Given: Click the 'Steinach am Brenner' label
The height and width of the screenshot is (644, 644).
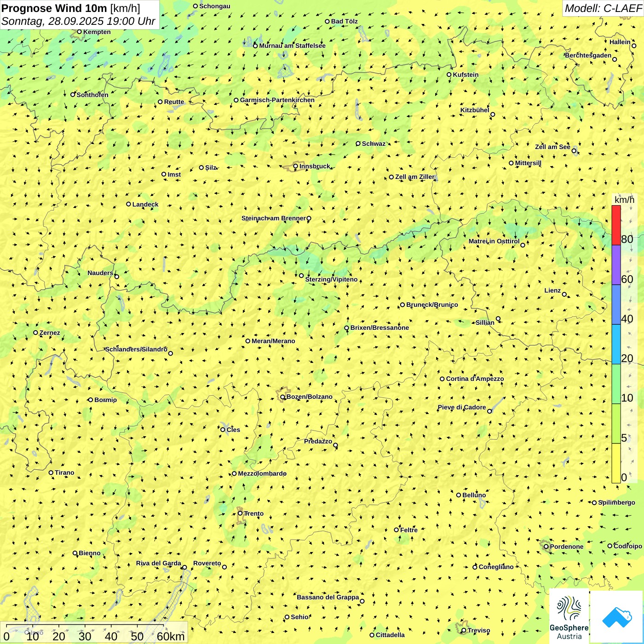Looking at the screenshot, I should 273,218.
